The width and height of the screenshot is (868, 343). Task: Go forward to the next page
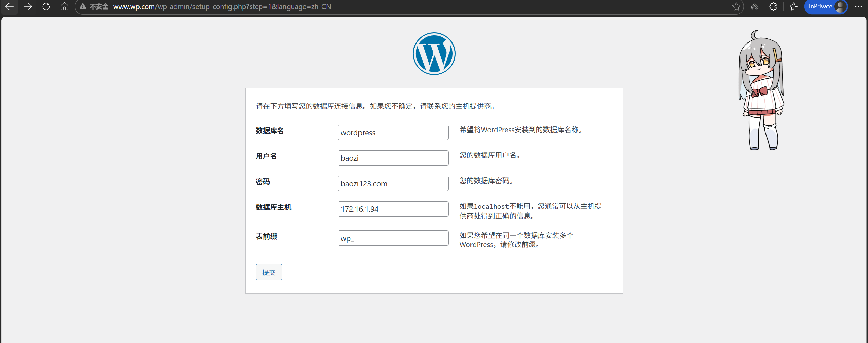28,6
